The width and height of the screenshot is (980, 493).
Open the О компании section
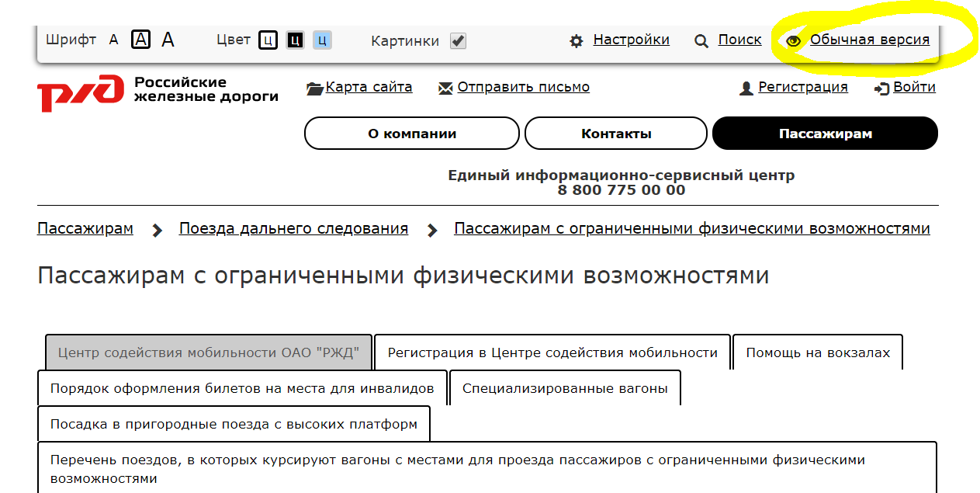(412, 134)
